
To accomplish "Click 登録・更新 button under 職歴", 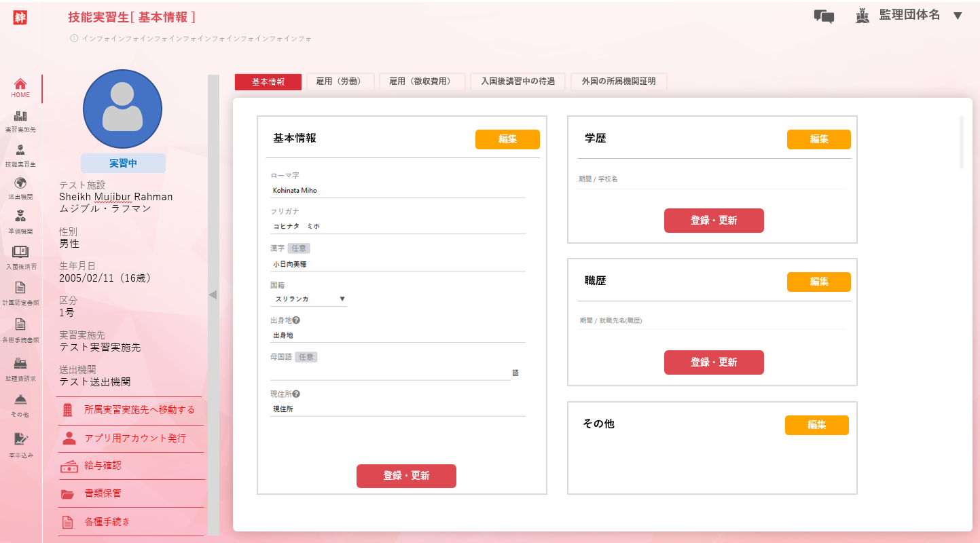I will click(714, 362).
